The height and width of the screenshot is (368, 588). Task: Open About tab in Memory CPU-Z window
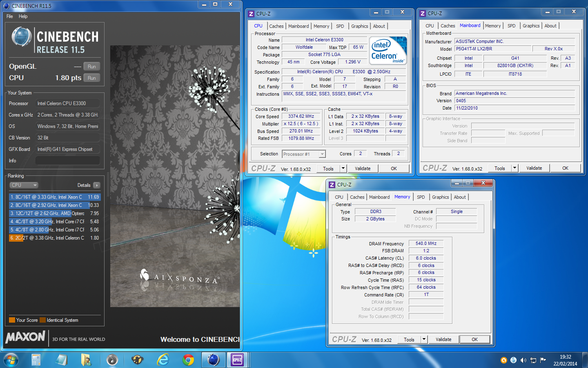[x=460, y=197]
